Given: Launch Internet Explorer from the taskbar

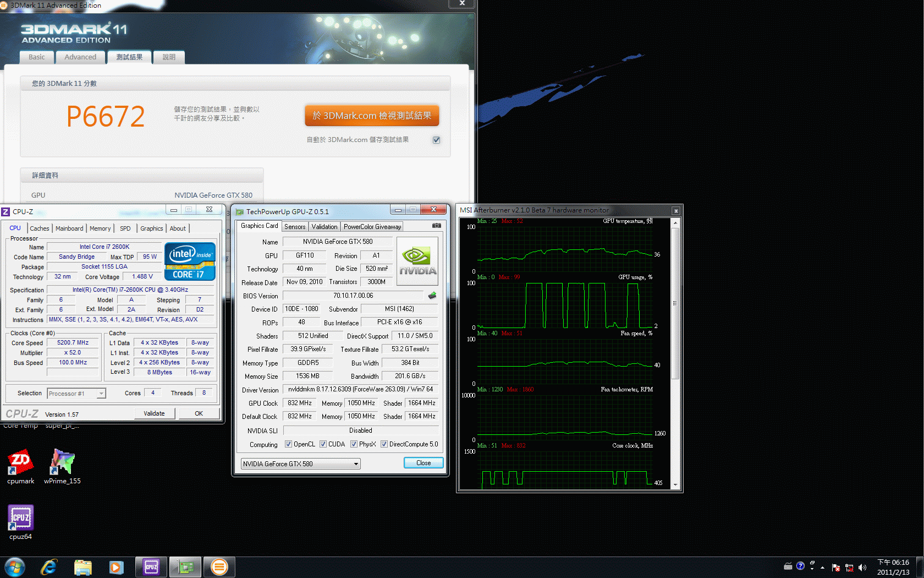Looking at the screenshot, I should 49,567.
